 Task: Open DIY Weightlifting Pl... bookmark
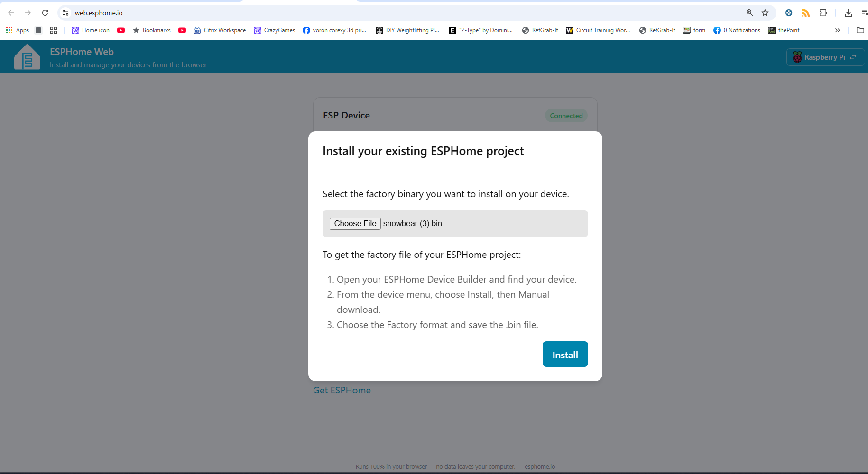coord(407,30)
